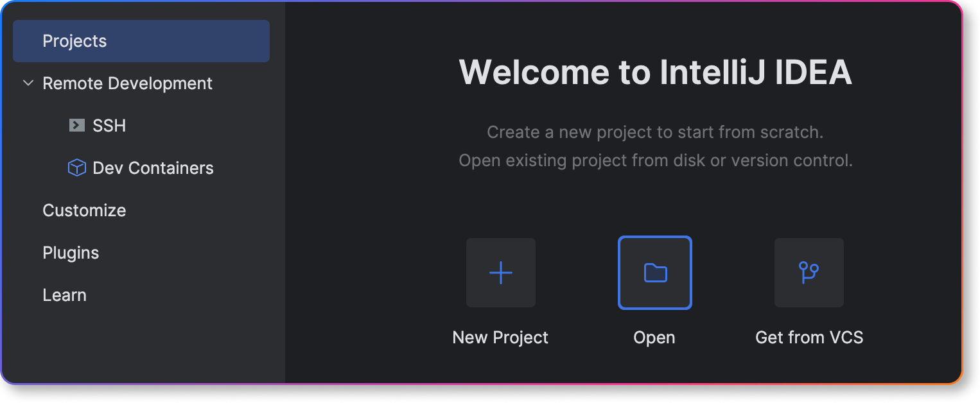Open the Plugins section
The image size is (980, 403).
click(x=71, y=253)
